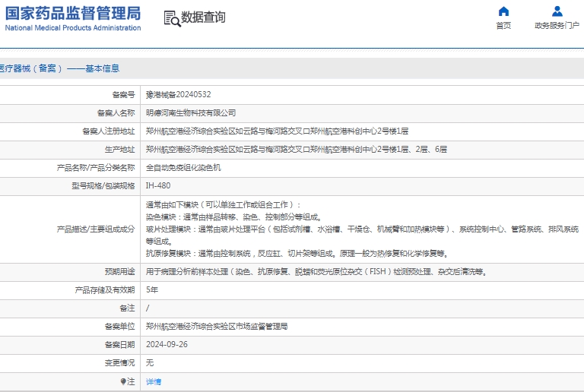Click the 抗原修复模块 description line

point(297,254)
